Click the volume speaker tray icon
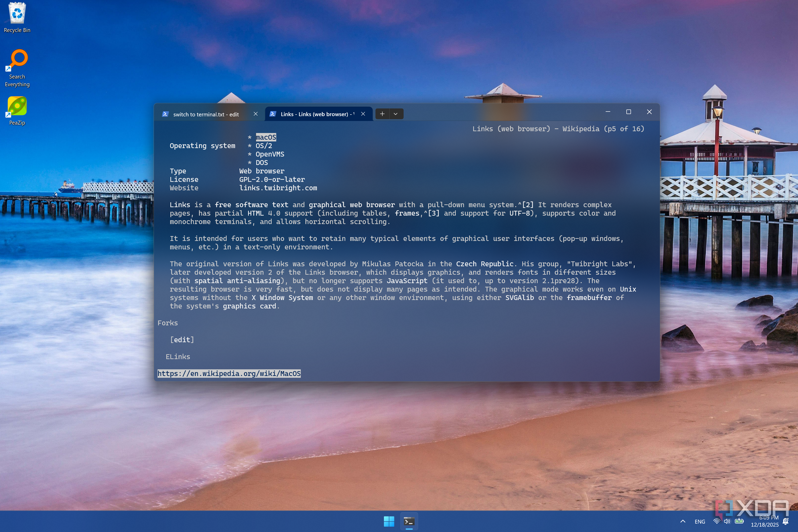Image resolution: width=798 pixels, height=532 pixels. (727, 522)
